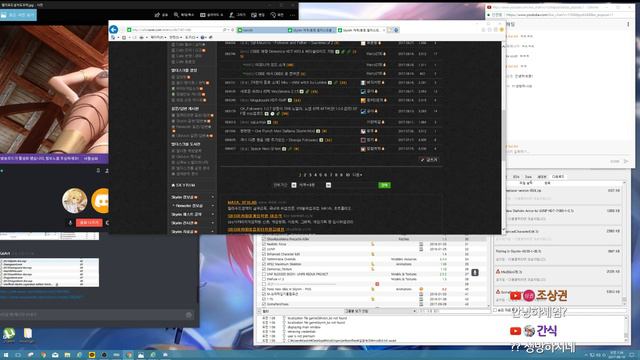Viewport: 640px width, 360px height.
Task: Open the three-dot more menu in Photos
Action: tap(292, 15)
